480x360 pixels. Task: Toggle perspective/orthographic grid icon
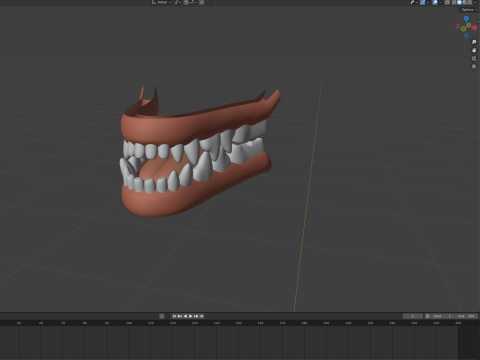474,67
